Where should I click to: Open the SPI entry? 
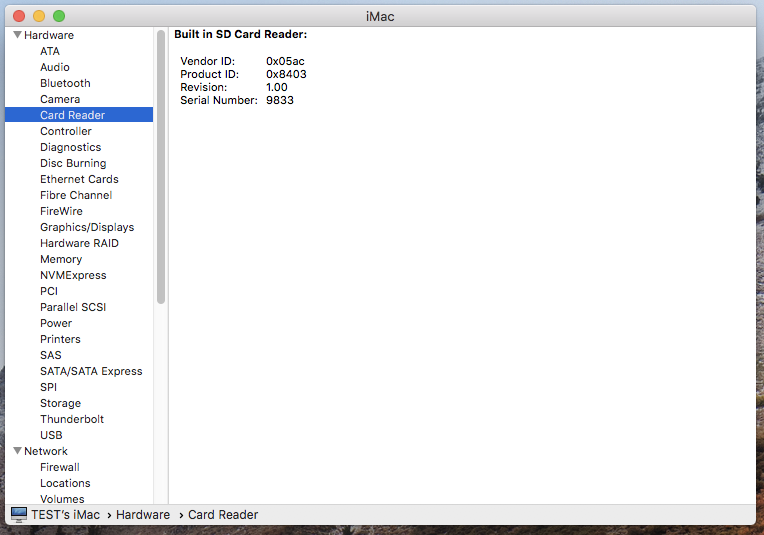(48, 387)
